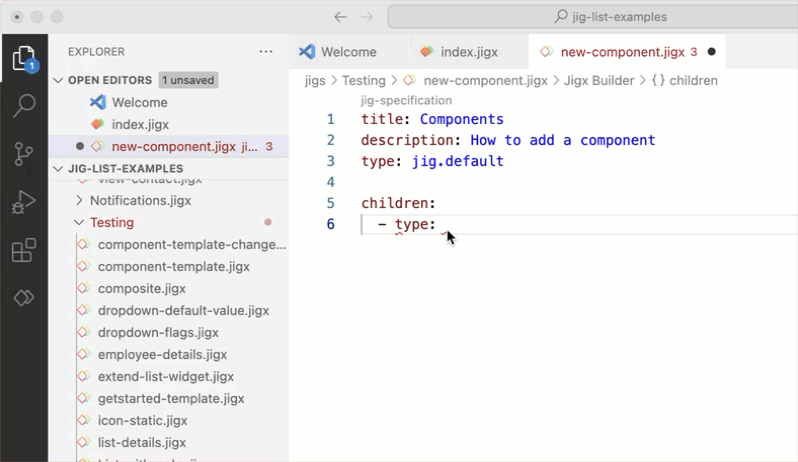This screenshot has height=462, width=798.
Task: Open component-template.jigx file
Action: coord(174,267)
